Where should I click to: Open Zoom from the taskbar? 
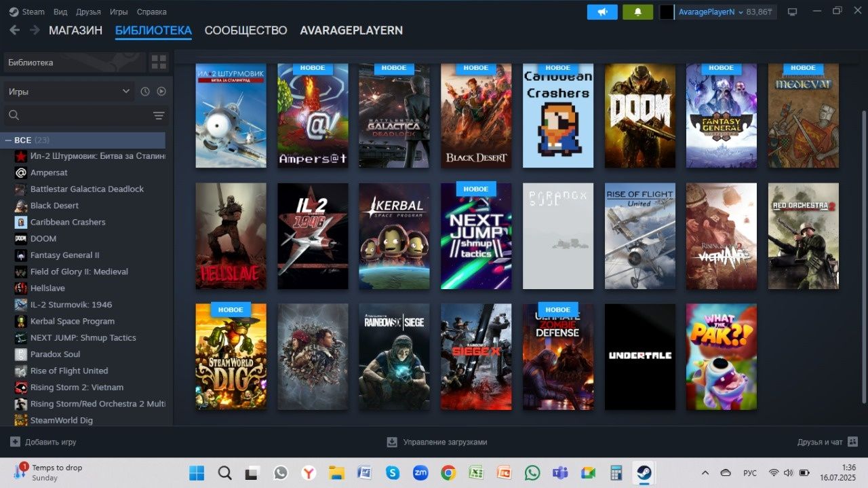pyautogui.click(x=420, y=472)
